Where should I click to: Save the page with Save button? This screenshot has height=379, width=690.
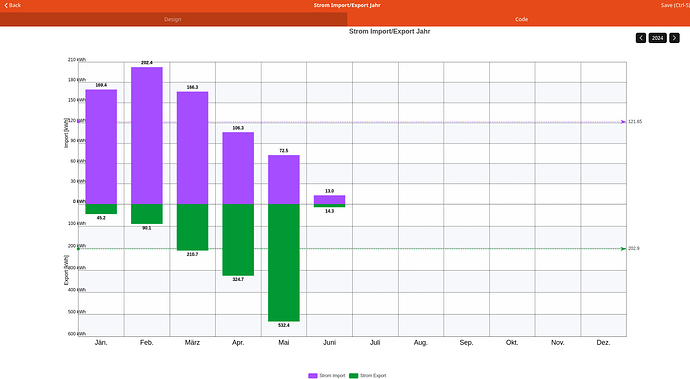tap(675, 5)
